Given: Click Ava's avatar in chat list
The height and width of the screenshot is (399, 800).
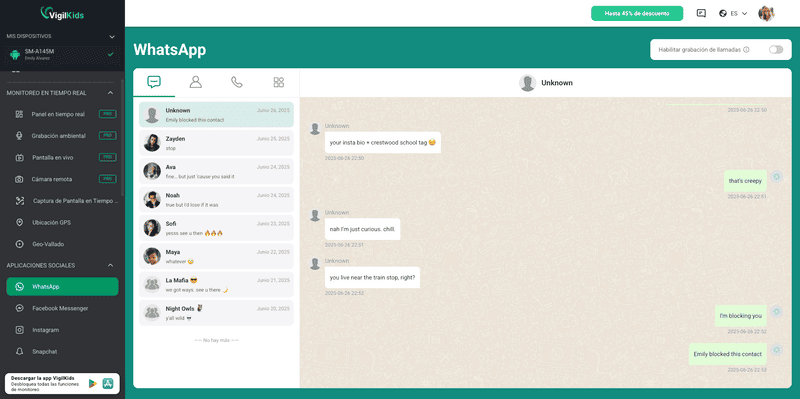Looking at the screenshot, I should click(152, 171).
